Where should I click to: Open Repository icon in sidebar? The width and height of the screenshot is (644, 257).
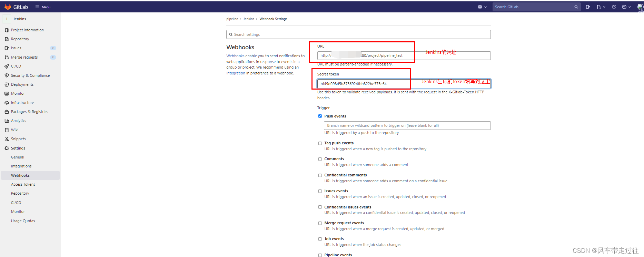point(7,39)
